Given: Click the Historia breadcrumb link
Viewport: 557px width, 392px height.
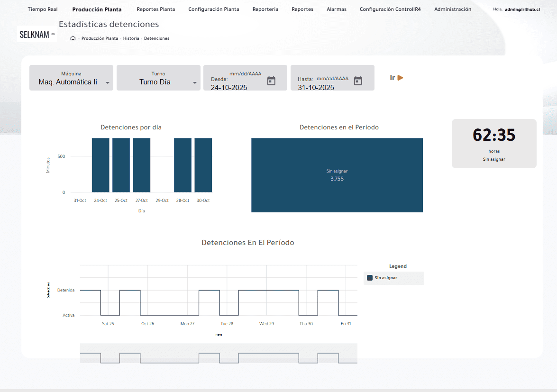Looking at the screenshot, I should [131, 38].
